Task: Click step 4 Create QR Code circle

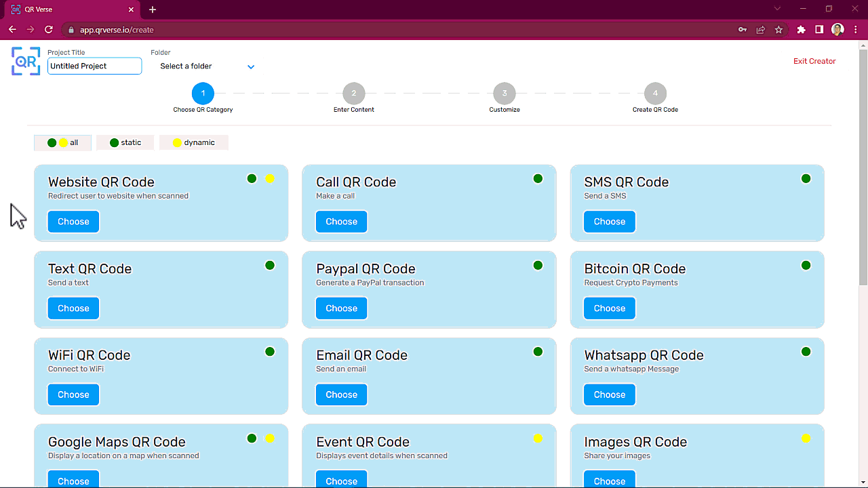Action: (655, 94)
